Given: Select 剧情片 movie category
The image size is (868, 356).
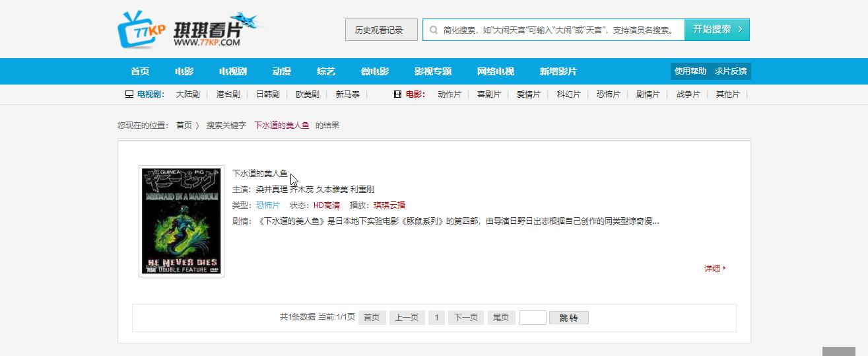Looking at the screenshot, I should click(x=648, y=94).
